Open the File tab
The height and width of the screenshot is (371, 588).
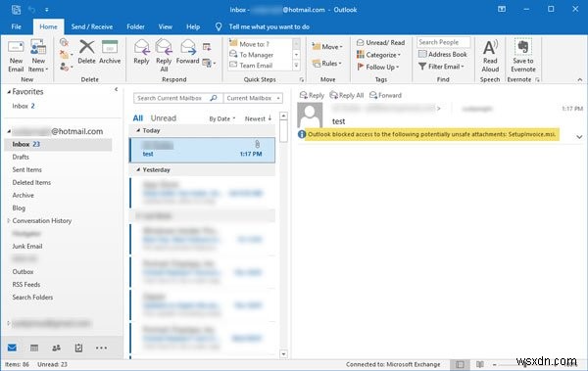click(x=16, y=26)
